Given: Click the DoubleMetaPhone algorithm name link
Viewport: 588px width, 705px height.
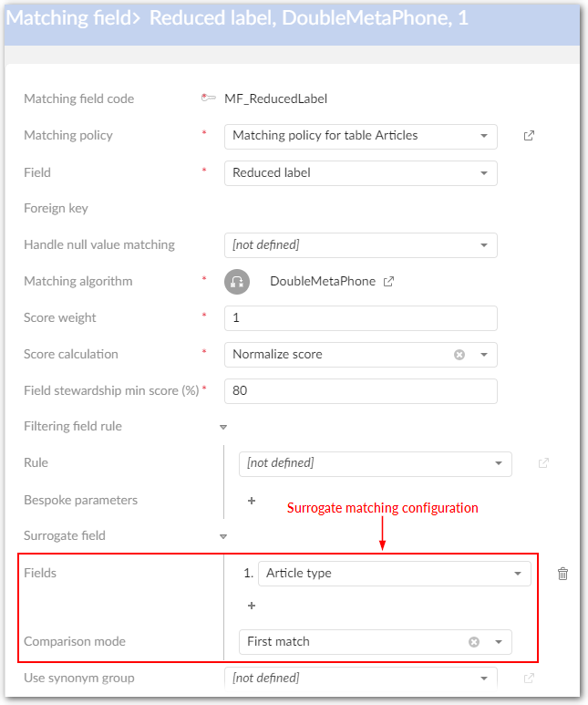Looking at the screenshot, I should 323,282.
